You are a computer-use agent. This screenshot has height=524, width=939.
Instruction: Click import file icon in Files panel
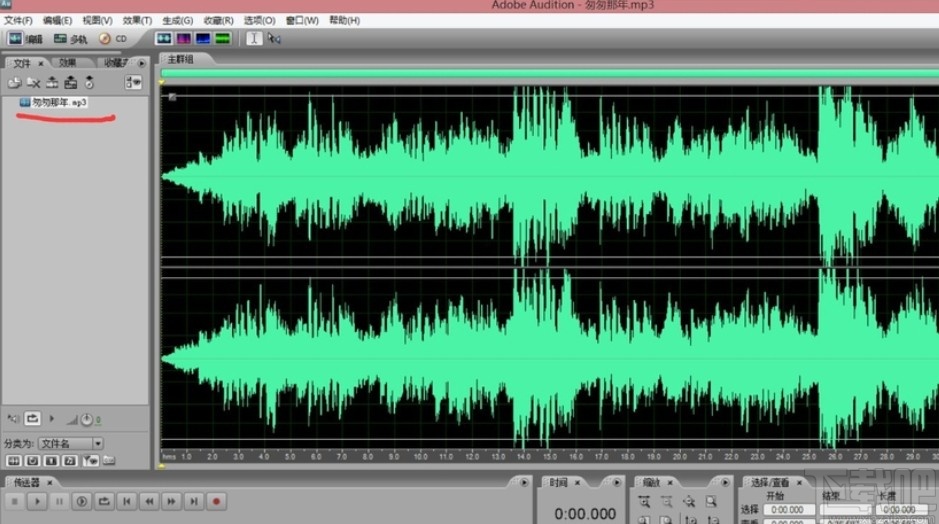tap(14, 83)
